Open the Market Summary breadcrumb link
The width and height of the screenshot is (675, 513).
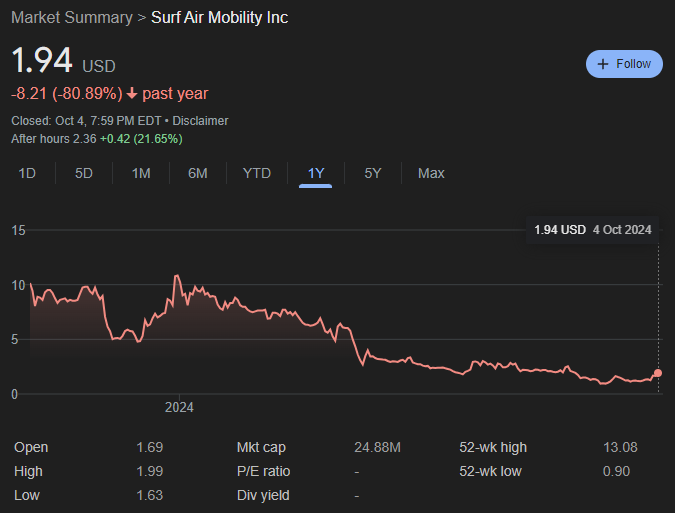[72, 18]
